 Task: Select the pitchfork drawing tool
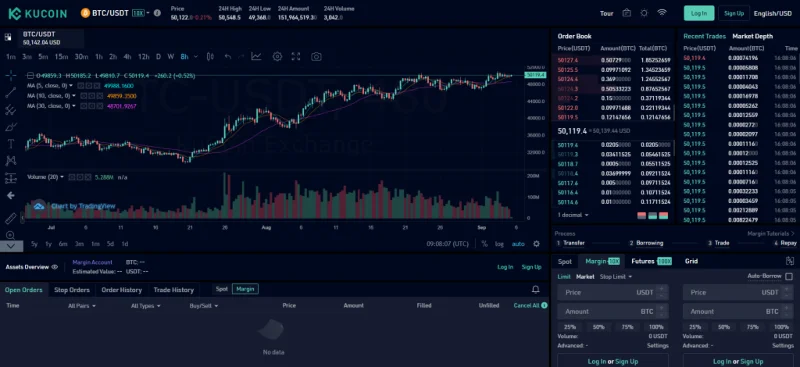pos(10,110)
